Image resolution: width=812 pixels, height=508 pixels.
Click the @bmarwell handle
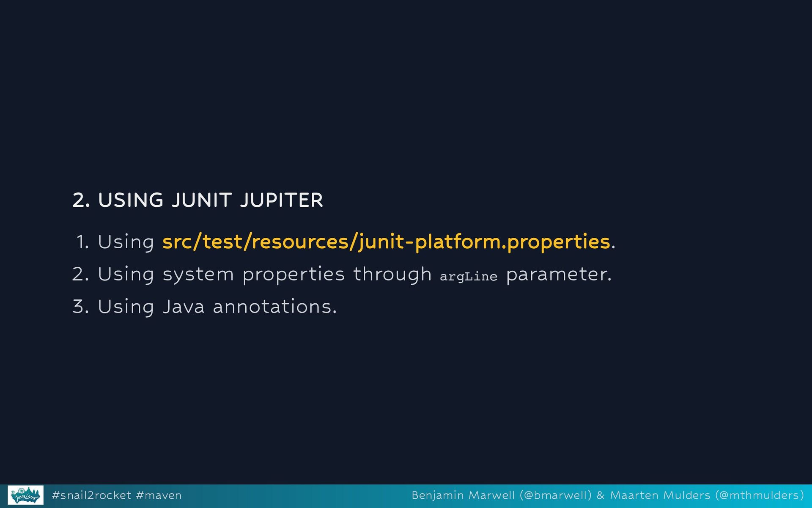tap(555, 495)
